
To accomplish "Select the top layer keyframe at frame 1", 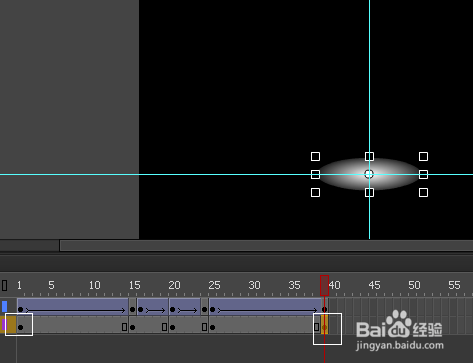I will [20, 310].
